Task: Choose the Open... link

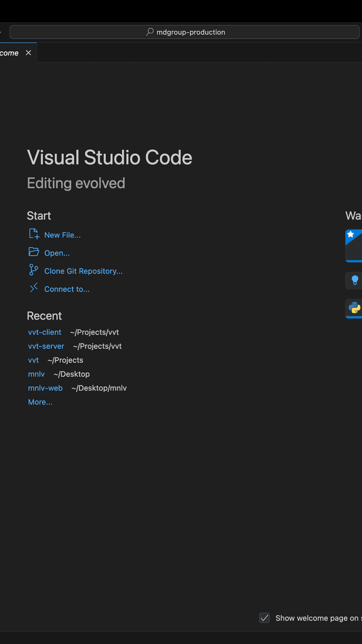Action: tap(57, 253)
